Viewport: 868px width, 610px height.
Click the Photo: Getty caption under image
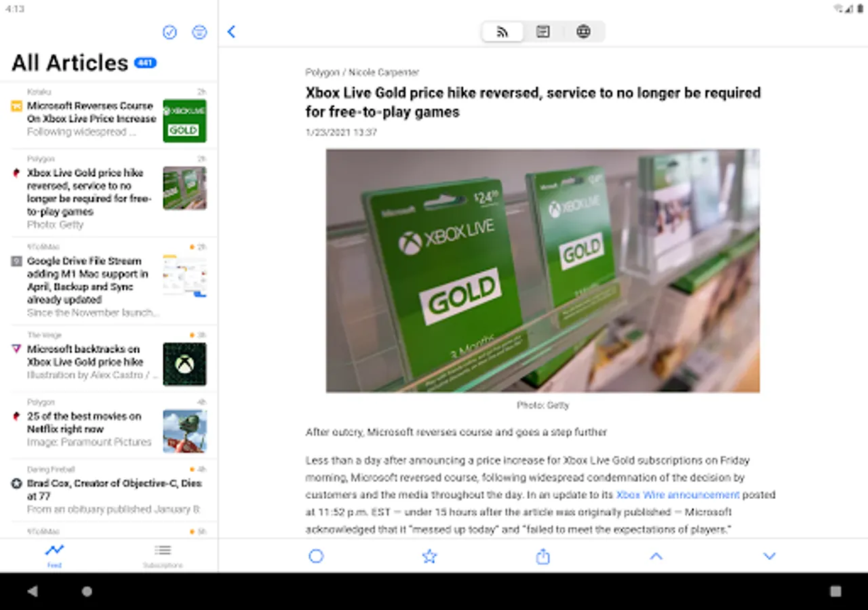(542, 405)
